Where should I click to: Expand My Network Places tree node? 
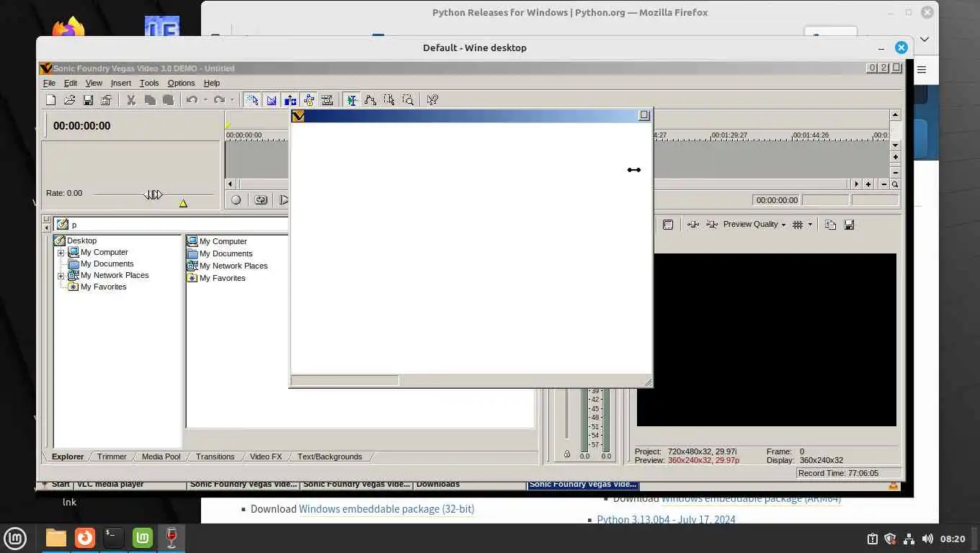point(61,276)
